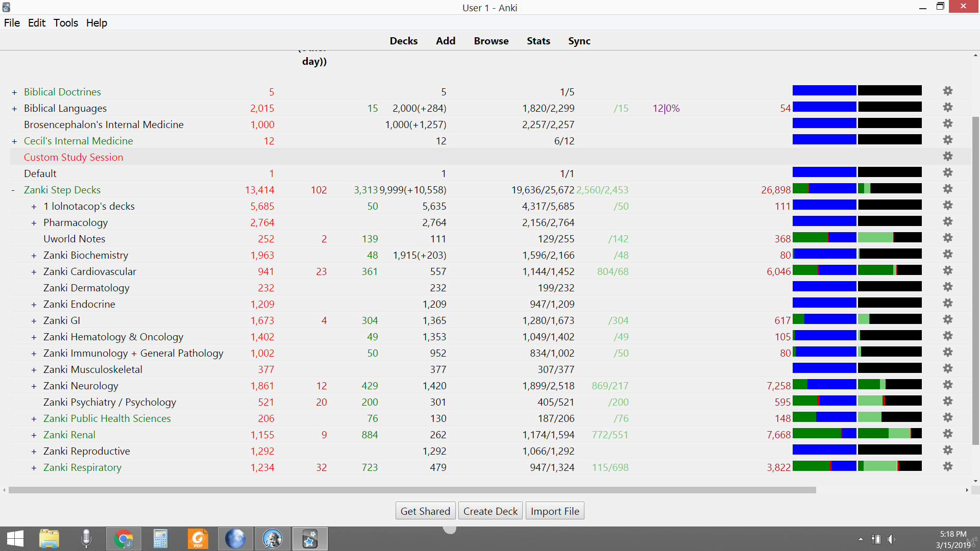980x551 pixels.
Task: Go to the Decks view
Action: coord(404,41)
